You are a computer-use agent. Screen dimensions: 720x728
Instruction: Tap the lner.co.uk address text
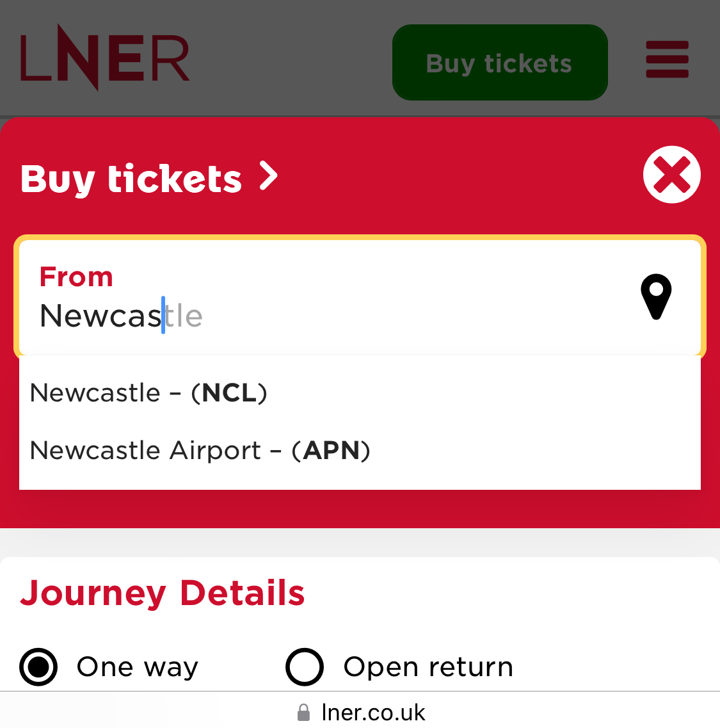click(x=373, y=713)
